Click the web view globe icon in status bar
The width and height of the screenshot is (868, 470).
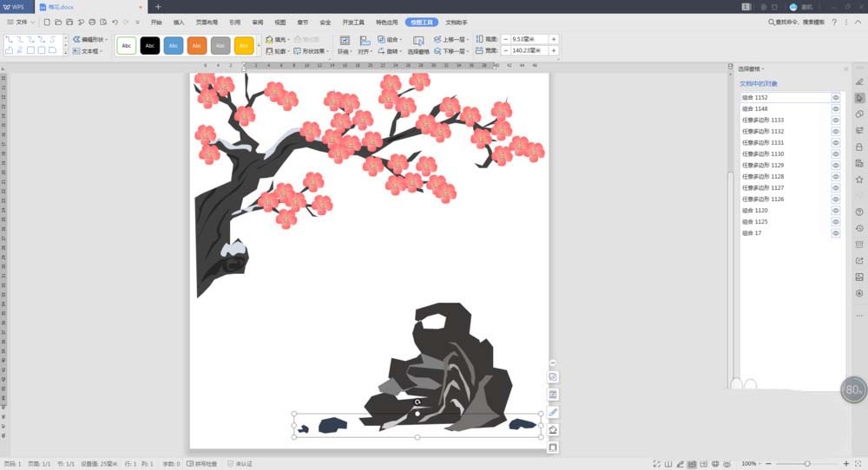point(715,464)
